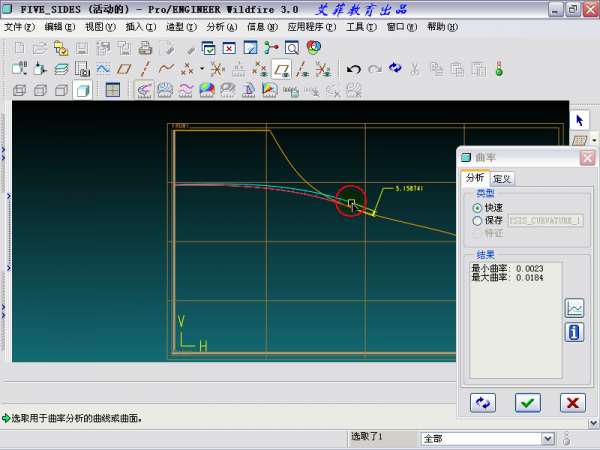Click the color appearance ball icon
This screenshot has width=600, height=450.
pyautogui.click(x=313, y=47)
